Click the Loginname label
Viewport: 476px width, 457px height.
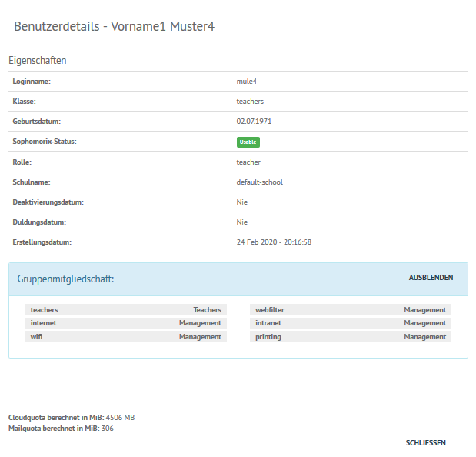pyautogui.click(x=32, y=82)
